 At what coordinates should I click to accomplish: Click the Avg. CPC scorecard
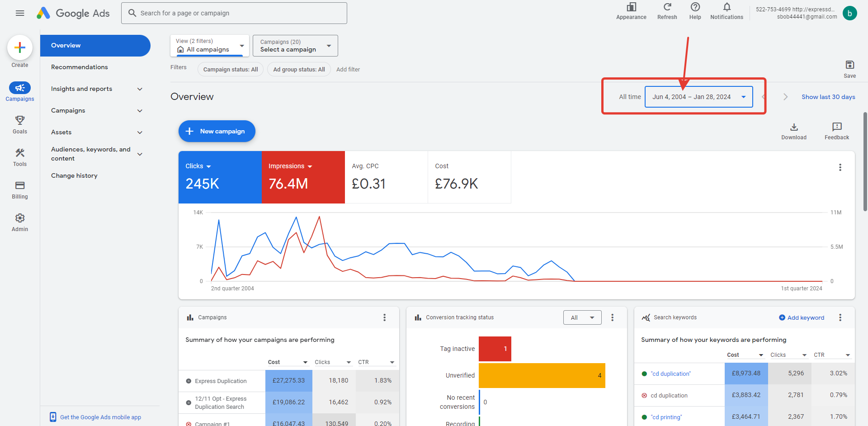pyautogui.click(x=387, y=177)
